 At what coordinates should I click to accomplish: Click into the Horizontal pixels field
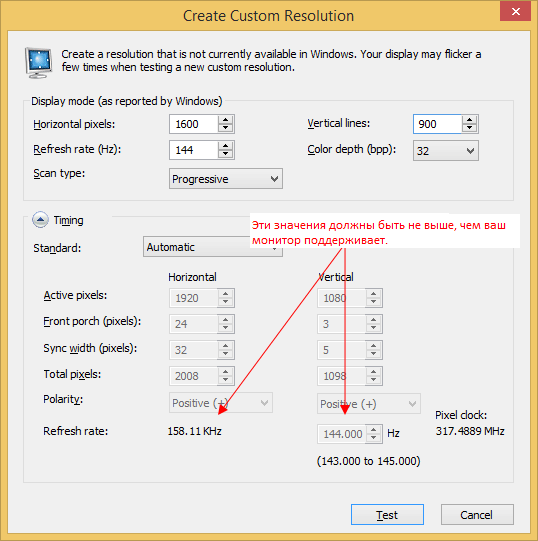[194, 124]
